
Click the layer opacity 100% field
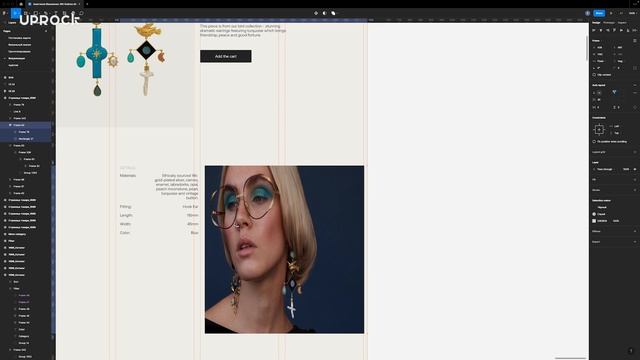pos(626,169)
